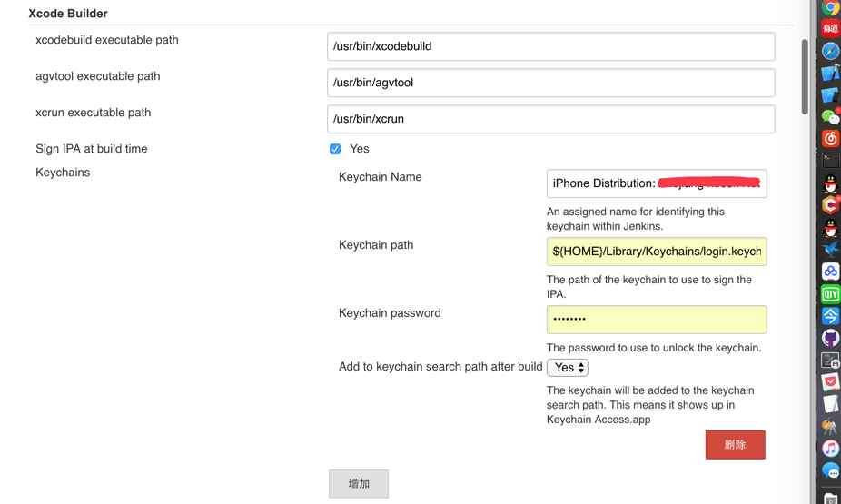Click the 增加 add keychain button
The height and width of the screenshot is (504, 841).
pos(359,484)
